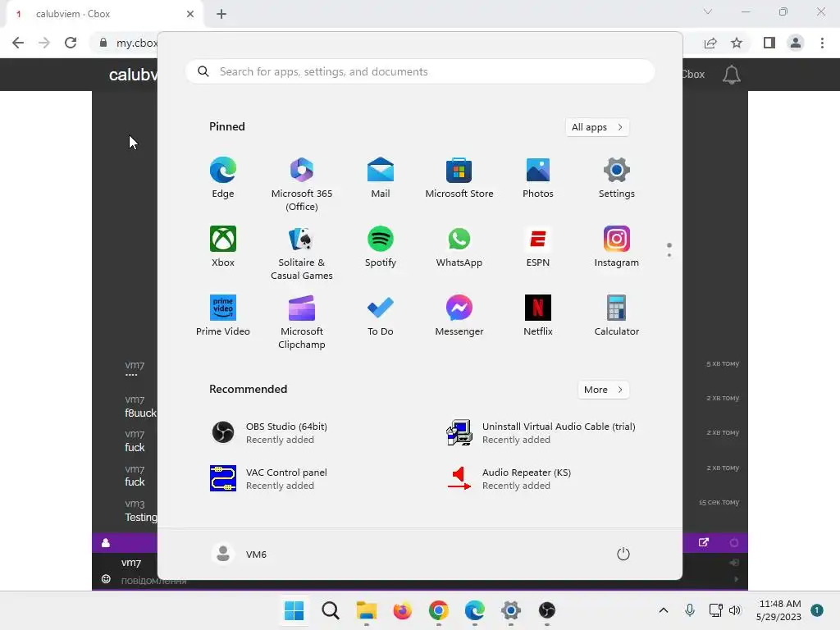This screenshot has width=840, height=630.
Task: Open Instagram
Action: pos(617,246)
